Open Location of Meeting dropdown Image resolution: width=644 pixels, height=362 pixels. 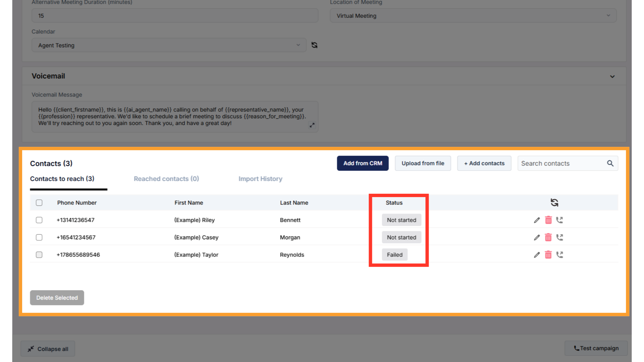[473, 16]
